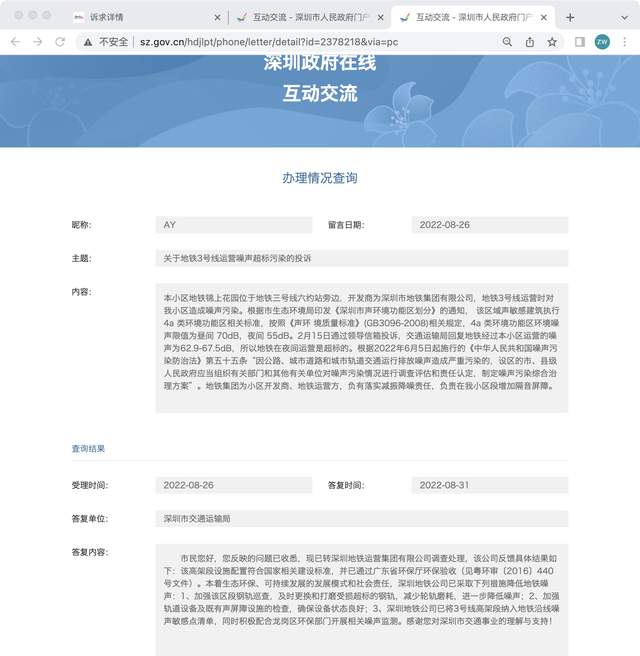Viewport: 640px width, 656px height.
Task: Click the 答复单位 label
Action: 90,519
